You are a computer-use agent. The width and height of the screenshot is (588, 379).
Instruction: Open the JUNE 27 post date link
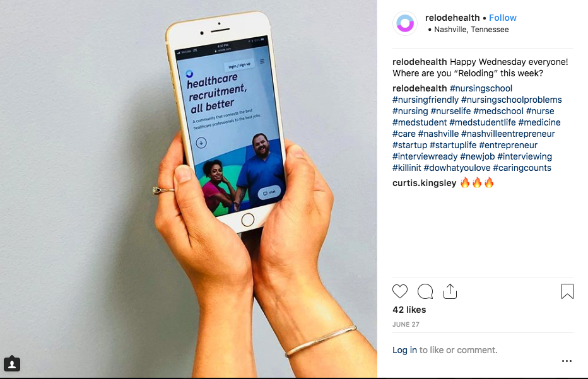(x=406, y=324)
